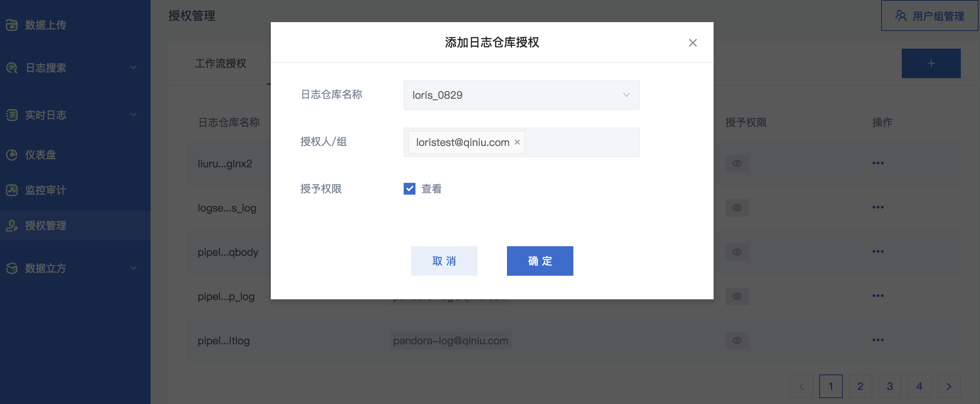980x404 pixels.
Task: Click the 日志仓库名称 column header in table
Action: (229, 122)
